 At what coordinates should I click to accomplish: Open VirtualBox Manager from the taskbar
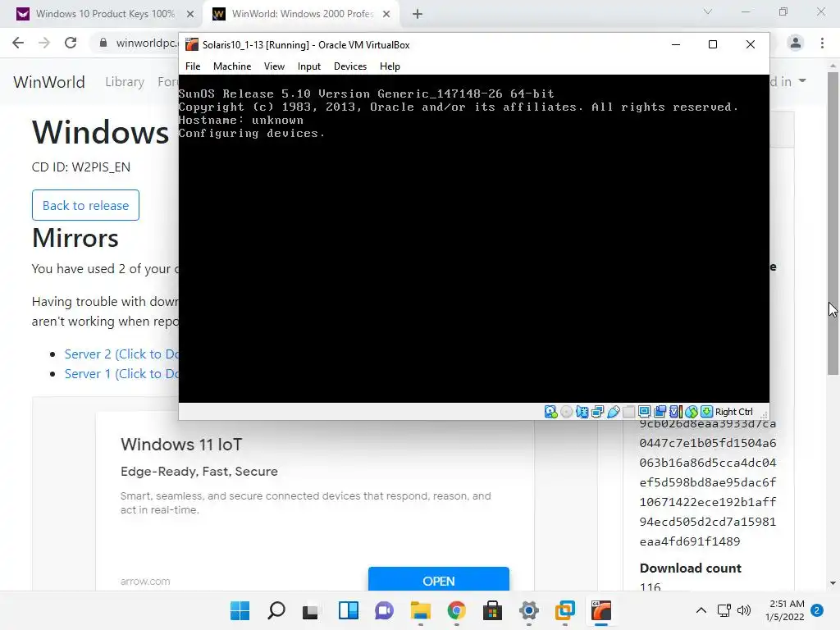pyautogui.click(x=564, y=610)
